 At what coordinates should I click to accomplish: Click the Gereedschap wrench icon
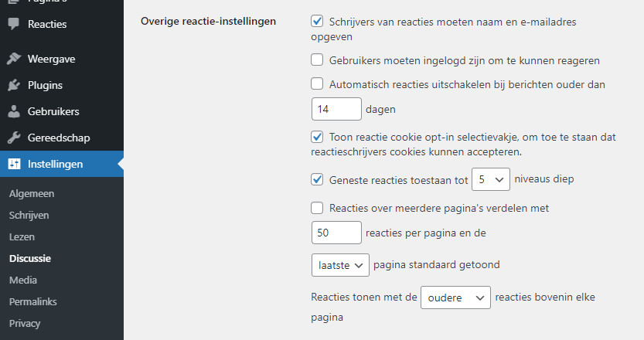pos(14,138)
